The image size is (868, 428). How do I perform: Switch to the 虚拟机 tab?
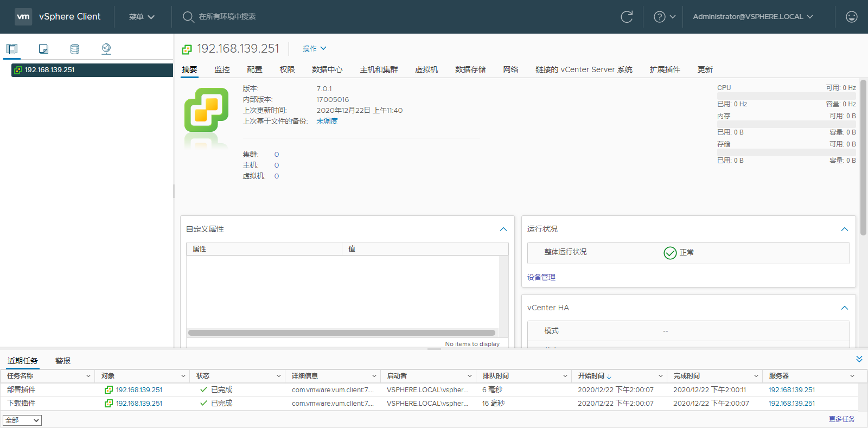click(427, 69)
